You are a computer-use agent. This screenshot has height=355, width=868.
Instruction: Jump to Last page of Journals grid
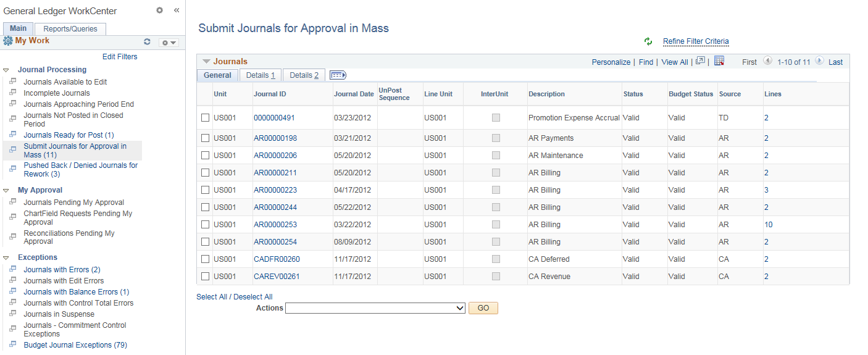pyautogui.click(x=835, y=62)
